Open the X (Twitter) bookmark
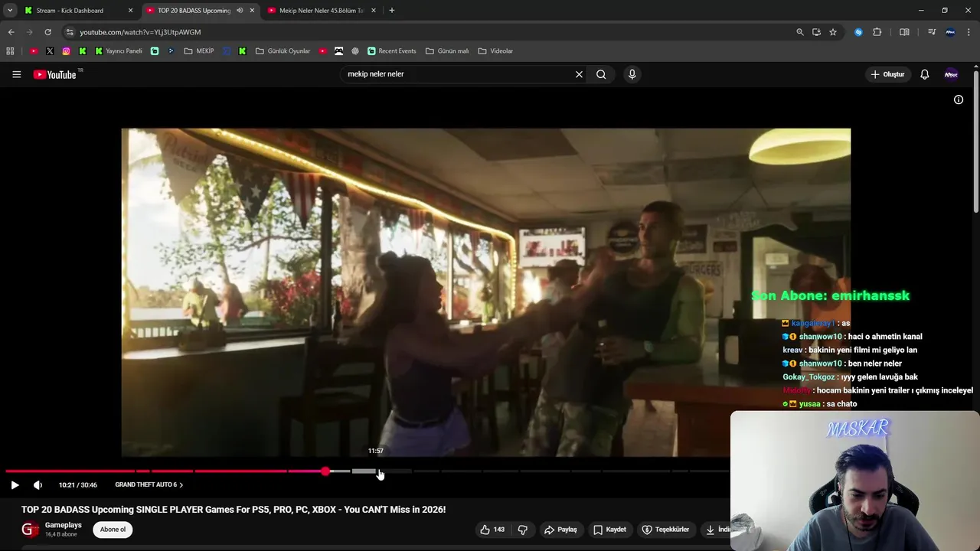This screenshot has height=551, width=980. 50,51
